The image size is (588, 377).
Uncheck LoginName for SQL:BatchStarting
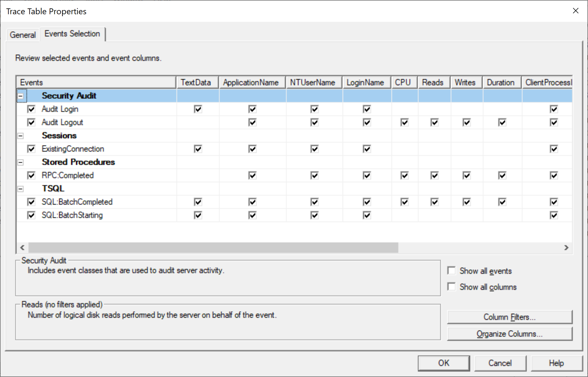point(367,215)
